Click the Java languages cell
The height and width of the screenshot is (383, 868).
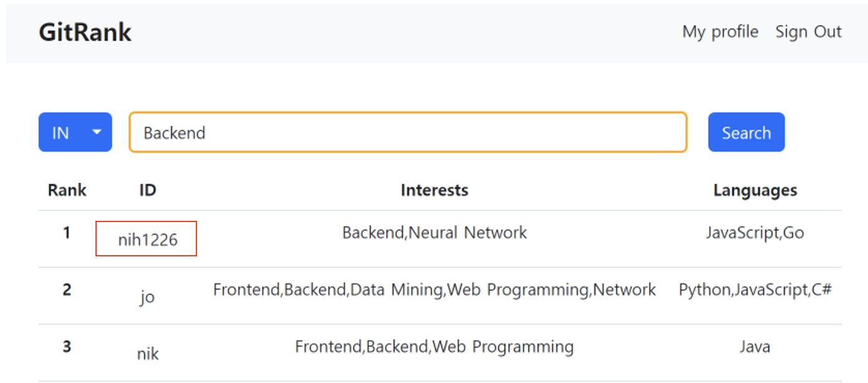pos(755,346)
